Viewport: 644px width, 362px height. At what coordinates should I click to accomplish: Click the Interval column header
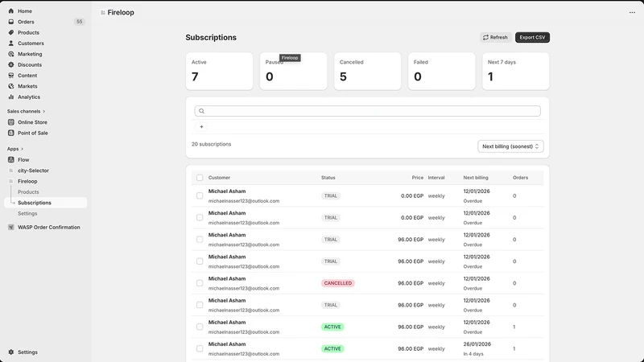coord(436,178)
